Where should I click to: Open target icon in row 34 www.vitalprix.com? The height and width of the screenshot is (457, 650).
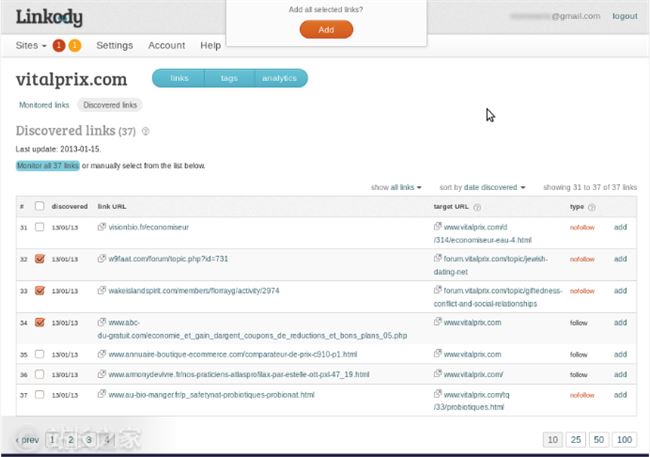[437, 322]
